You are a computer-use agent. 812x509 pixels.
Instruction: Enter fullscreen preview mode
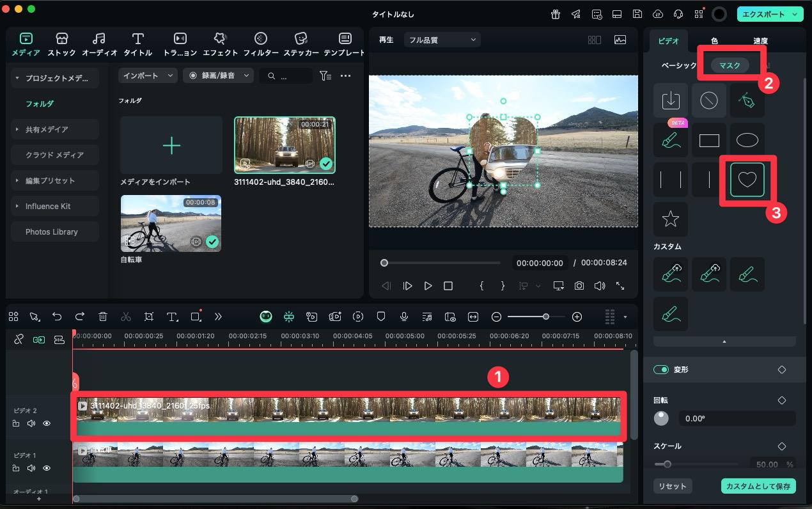620,286
